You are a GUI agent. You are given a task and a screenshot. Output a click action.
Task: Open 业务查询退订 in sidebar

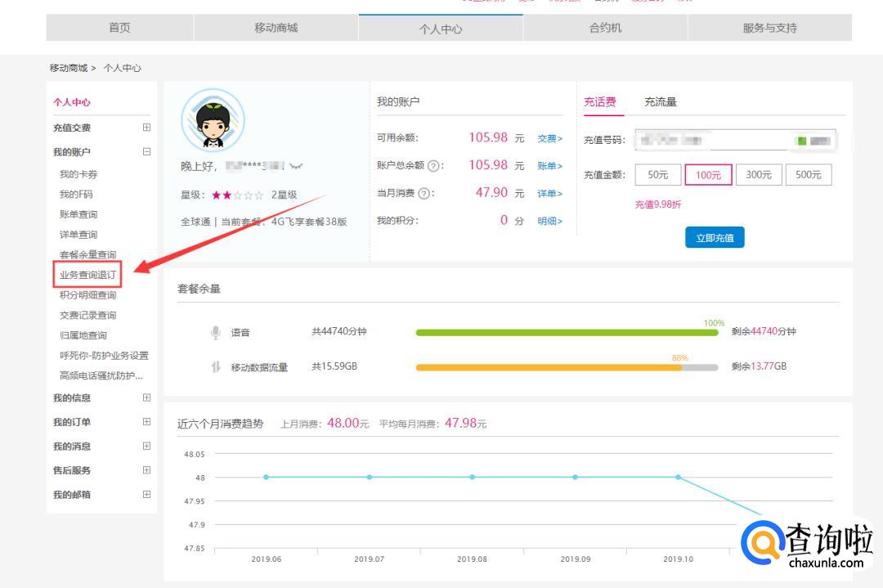point(87,275)
